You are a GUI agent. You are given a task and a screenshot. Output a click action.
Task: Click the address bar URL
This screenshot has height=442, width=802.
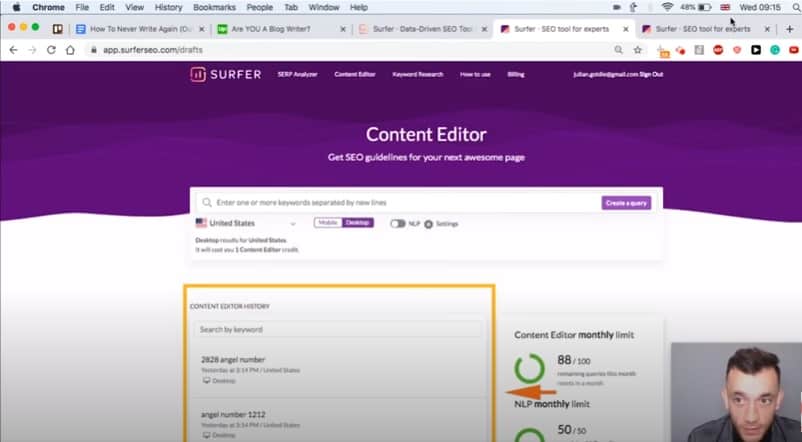[153, 50]
